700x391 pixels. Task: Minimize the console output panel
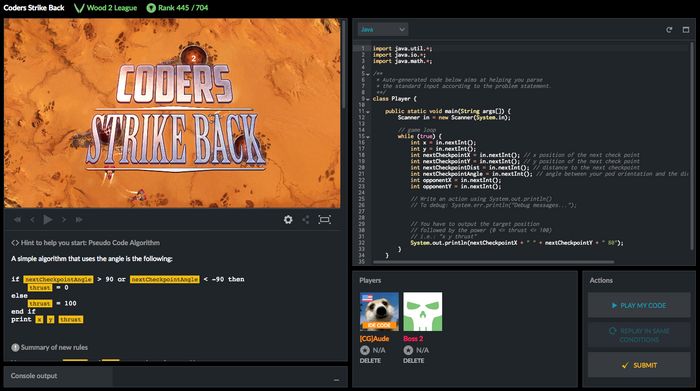pos(336,380)
